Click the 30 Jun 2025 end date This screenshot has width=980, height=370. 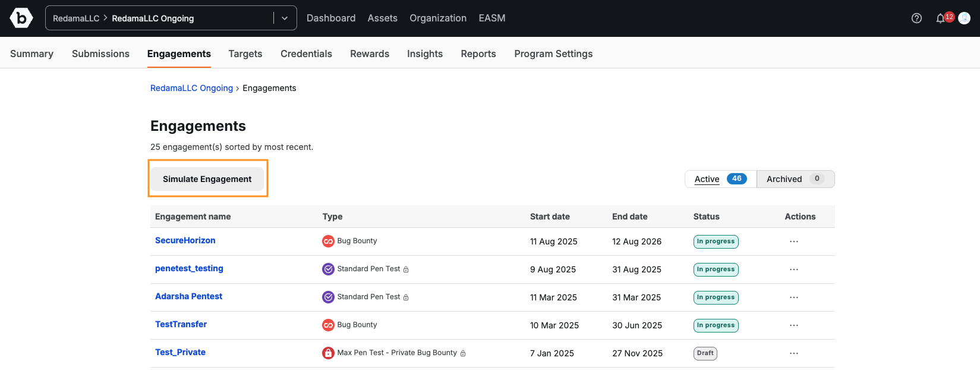[637, 325]
